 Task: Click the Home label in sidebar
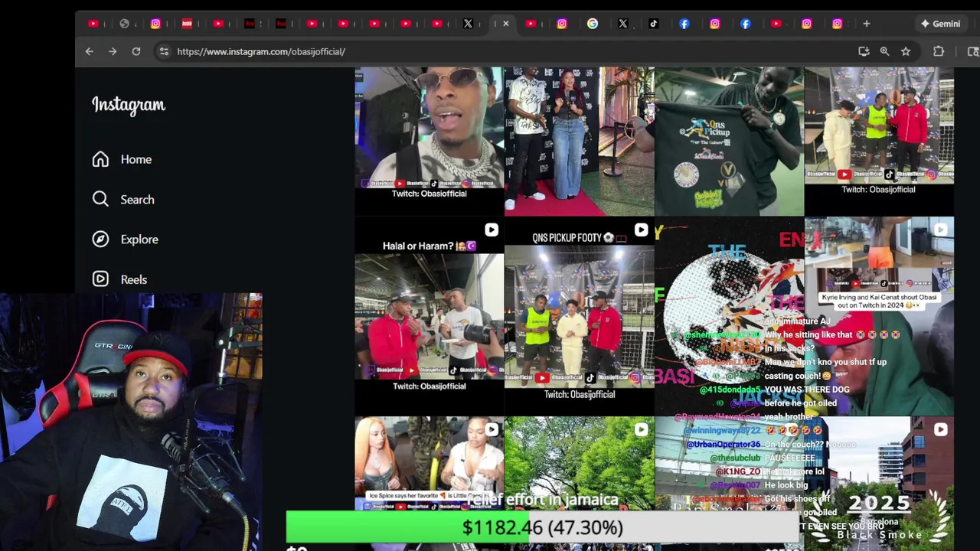136,159
